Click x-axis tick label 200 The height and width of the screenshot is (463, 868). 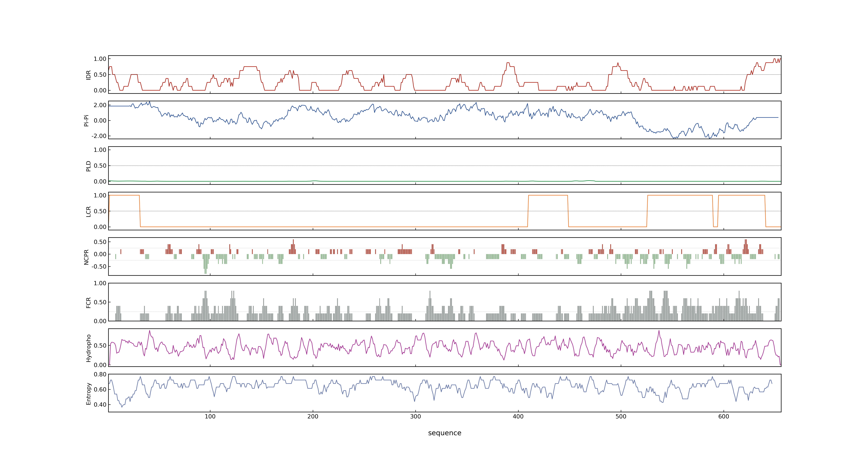pyautogui.click(x=313, y=416)
